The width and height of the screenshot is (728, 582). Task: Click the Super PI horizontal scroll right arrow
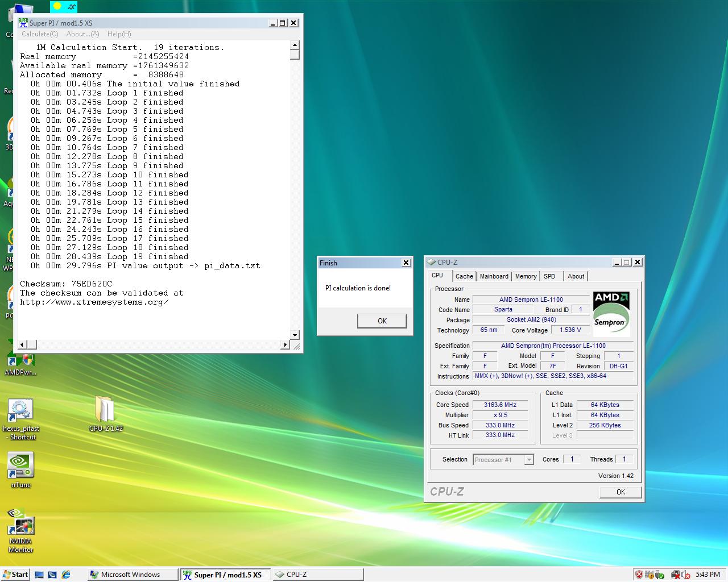tap(286, 344)
